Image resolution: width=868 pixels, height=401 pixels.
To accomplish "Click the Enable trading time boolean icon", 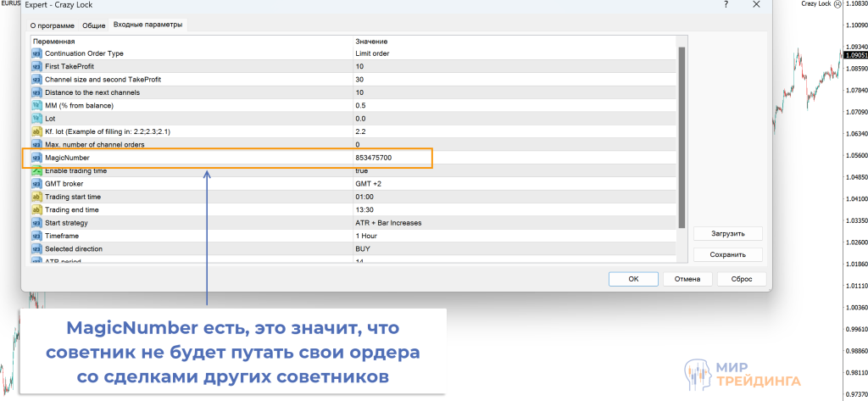I will point(36,170).
